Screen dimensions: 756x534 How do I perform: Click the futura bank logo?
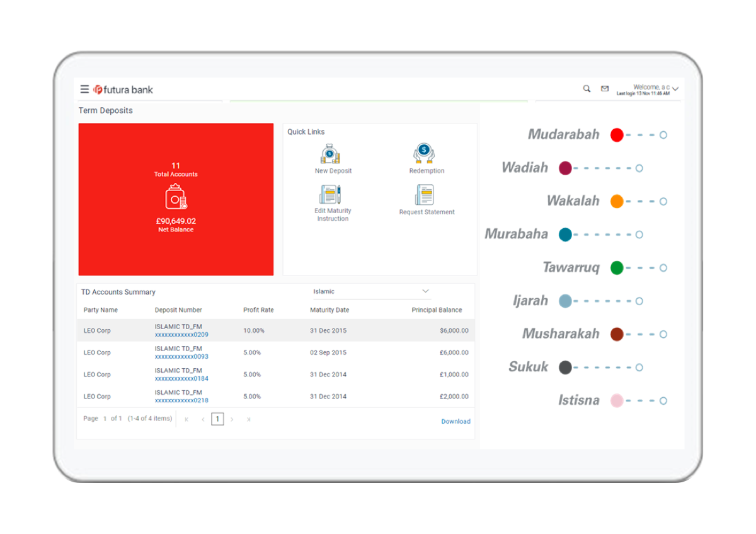pyautogui.click(x=123, y=90)
